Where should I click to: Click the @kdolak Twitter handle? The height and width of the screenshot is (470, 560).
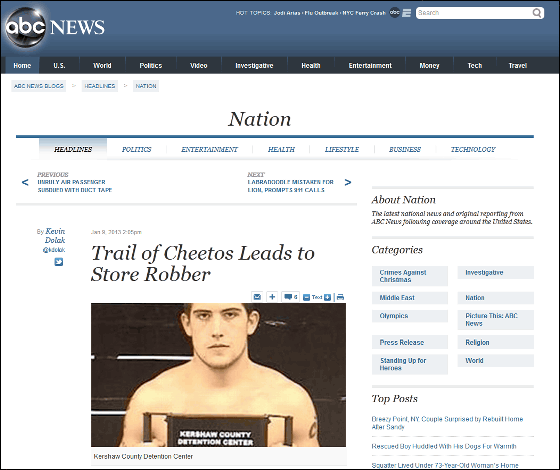click(54, 250)
